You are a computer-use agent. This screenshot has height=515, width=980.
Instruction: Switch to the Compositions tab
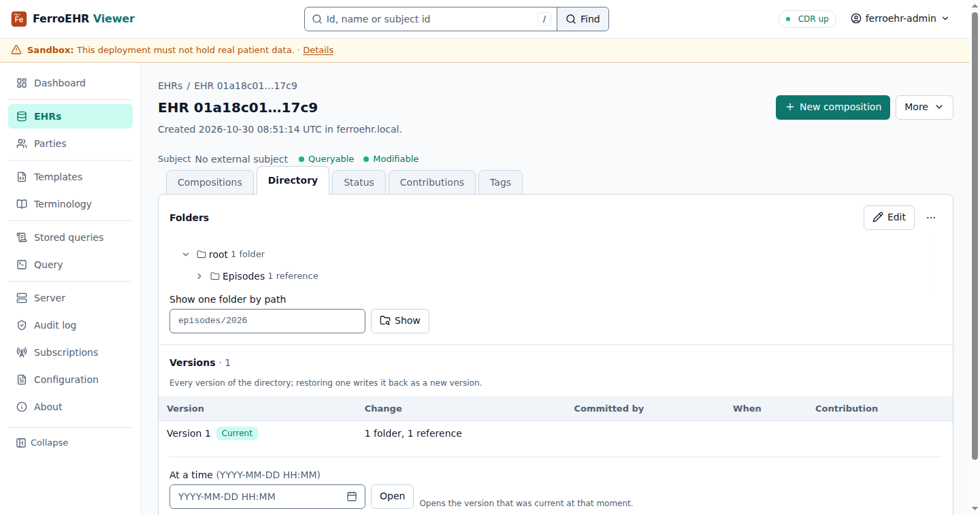210,182
